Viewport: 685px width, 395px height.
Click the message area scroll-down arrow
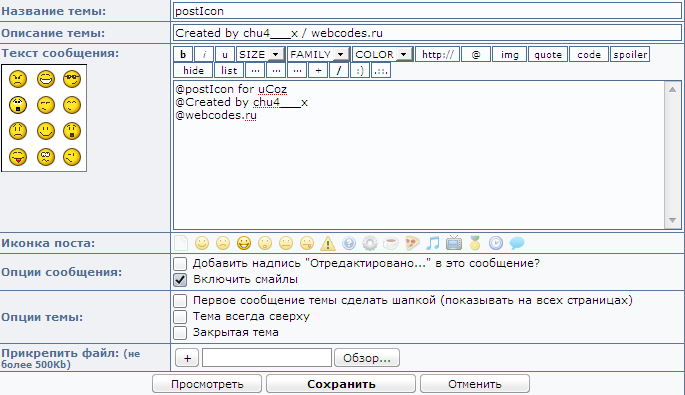coord(673,221)
